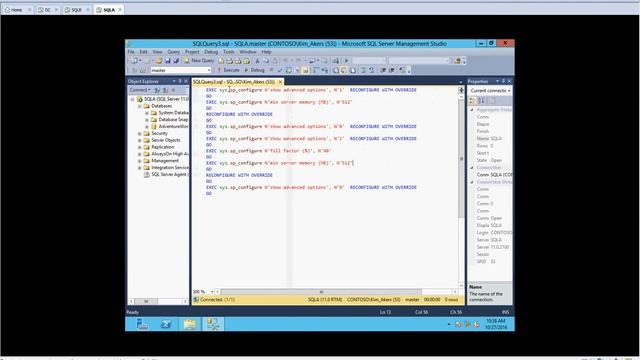Click the Save All icon
This screenshot has height=360, width=640.
click(x=176, y=61)
